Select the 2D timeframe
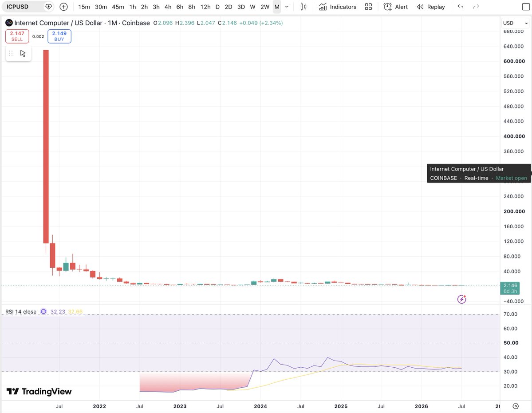The image size is (532, 413). 229,7
